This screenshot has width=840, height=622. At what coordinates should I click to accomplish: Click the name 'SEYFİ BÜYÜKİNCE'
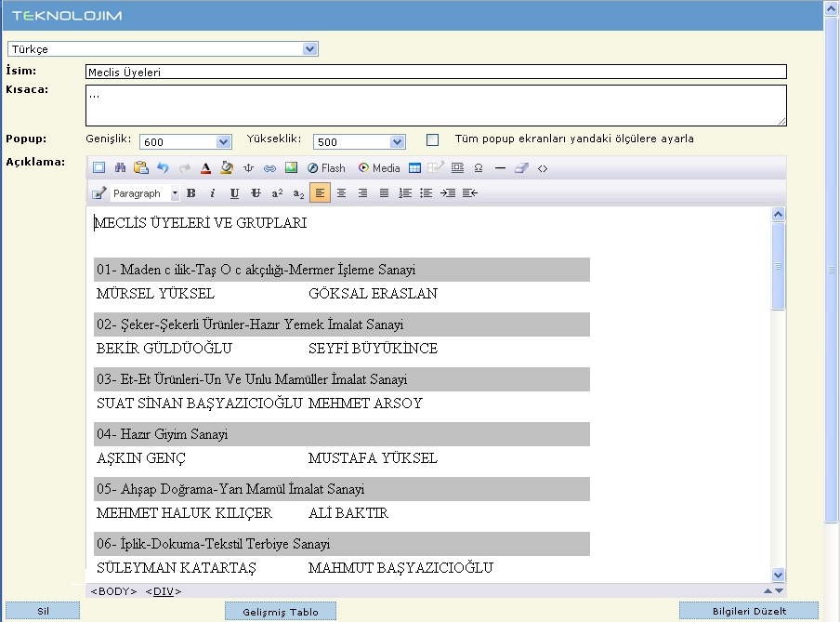click(x=373, y=348)
